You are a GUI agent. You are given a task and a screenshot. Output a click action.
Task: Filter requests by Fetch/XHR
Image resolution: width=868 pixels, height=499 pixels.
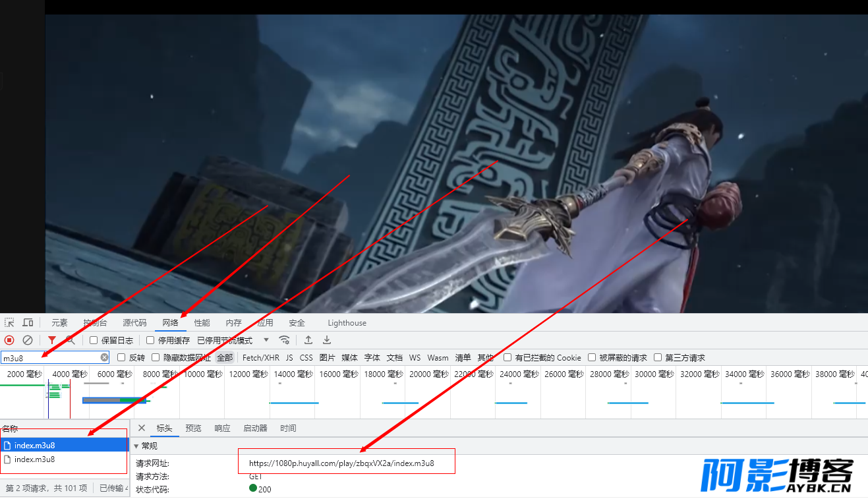[x=261, y=357]
